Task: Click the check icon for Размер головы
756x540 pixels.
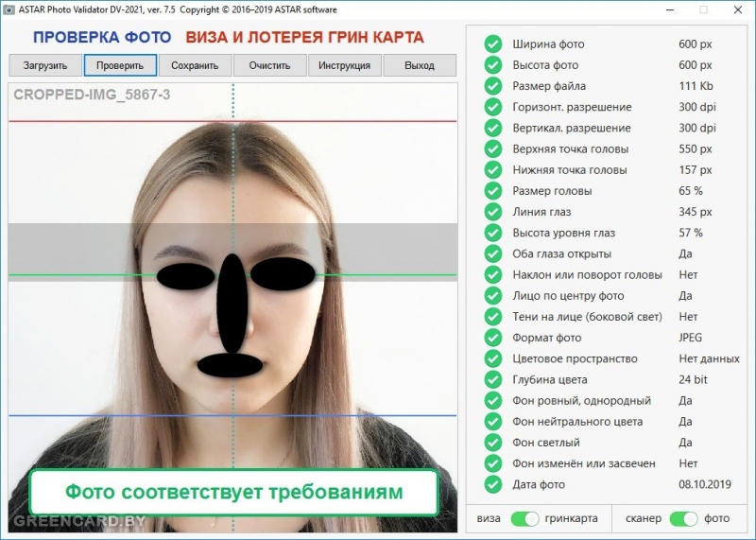Action: click(492, 191)
